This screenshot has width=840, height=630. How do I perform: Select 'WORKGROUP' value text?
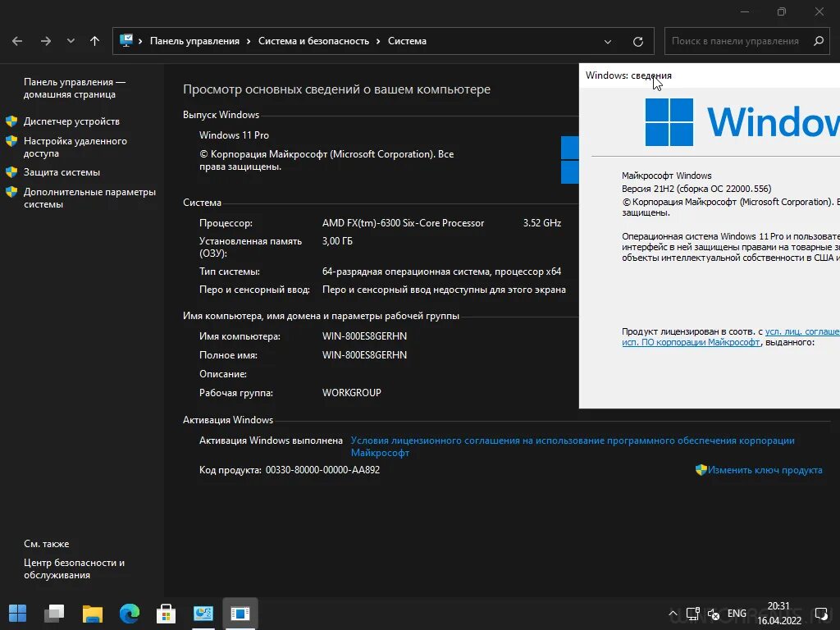(351, 392)
